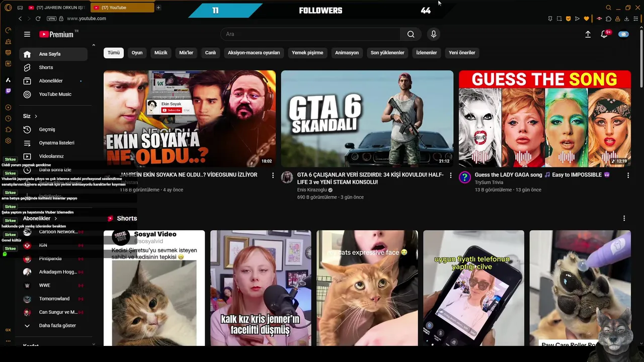Select the 'Yemek pişirme' filter chip

click(x=307, y=53)
